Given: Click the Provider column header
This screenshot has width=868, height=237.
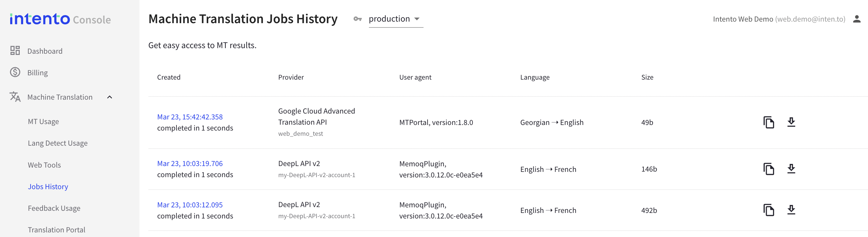Looking at the screenshot, I should pyautogui.click(x=291, y=77).
